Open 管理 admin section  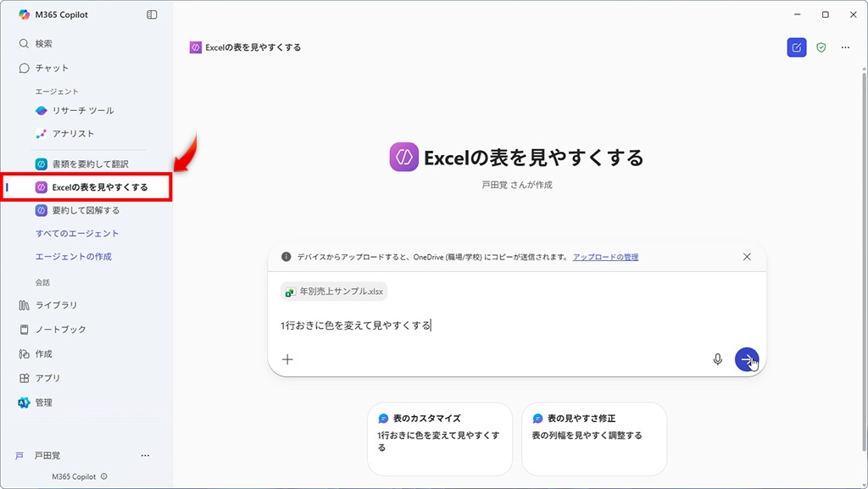[43, 403]
